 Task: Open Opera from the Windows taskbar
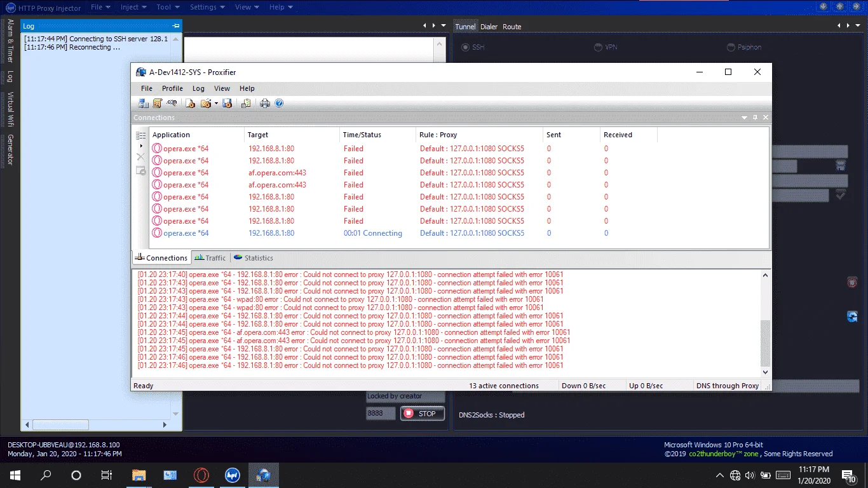click(x=201, y=475)
